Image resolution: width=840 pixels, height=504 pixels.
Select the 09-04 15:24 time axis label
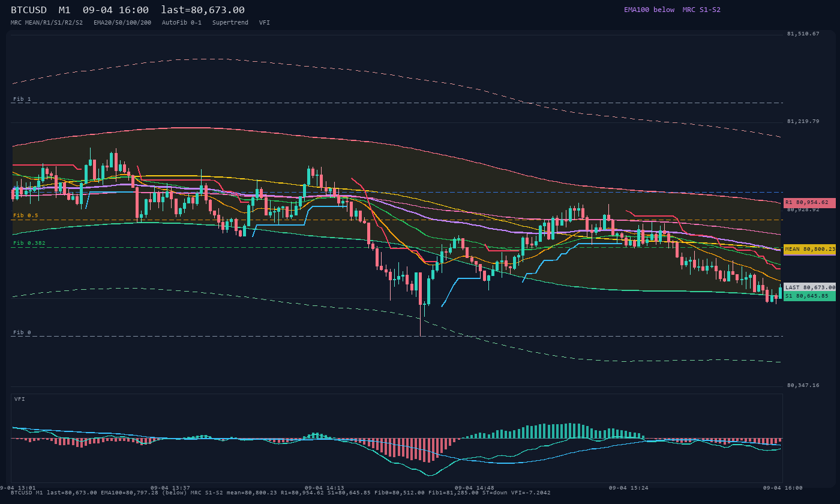629,488
